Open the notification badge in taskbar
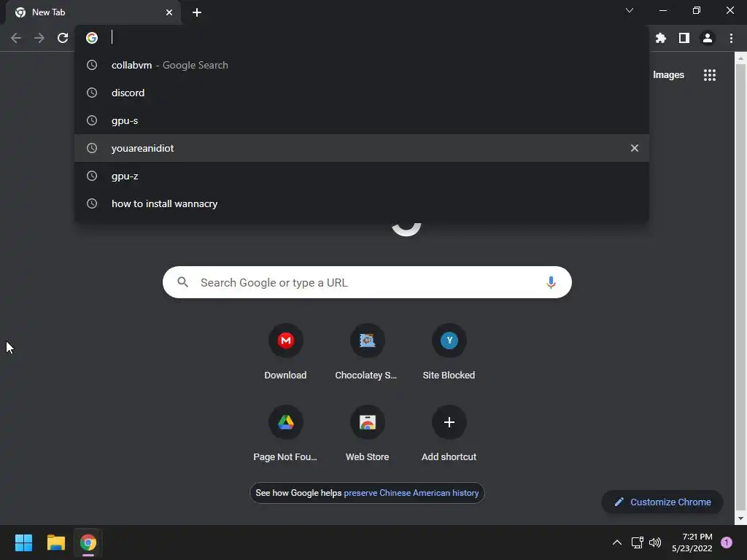 727,542
